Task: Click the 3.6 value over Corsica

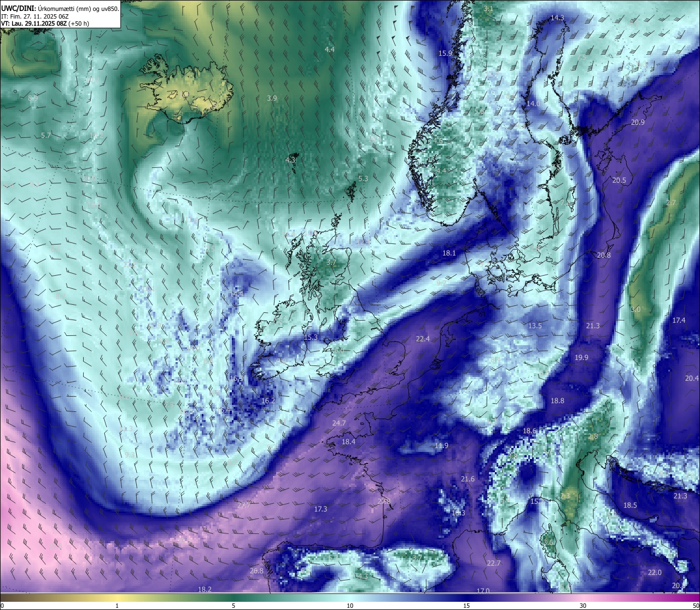Action: point(549,542)
